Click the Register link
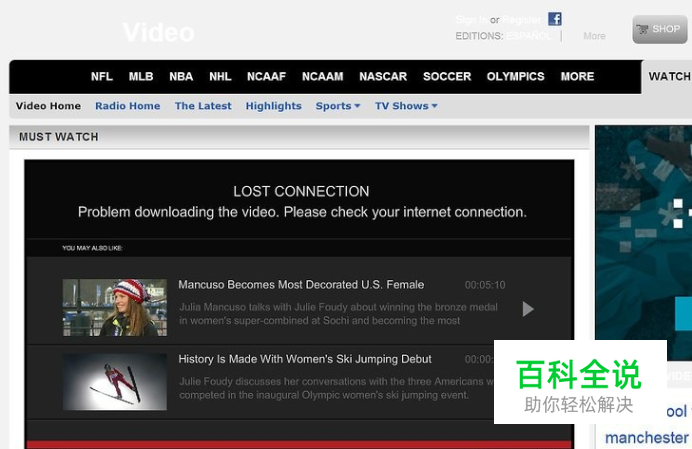 [521, 20]
